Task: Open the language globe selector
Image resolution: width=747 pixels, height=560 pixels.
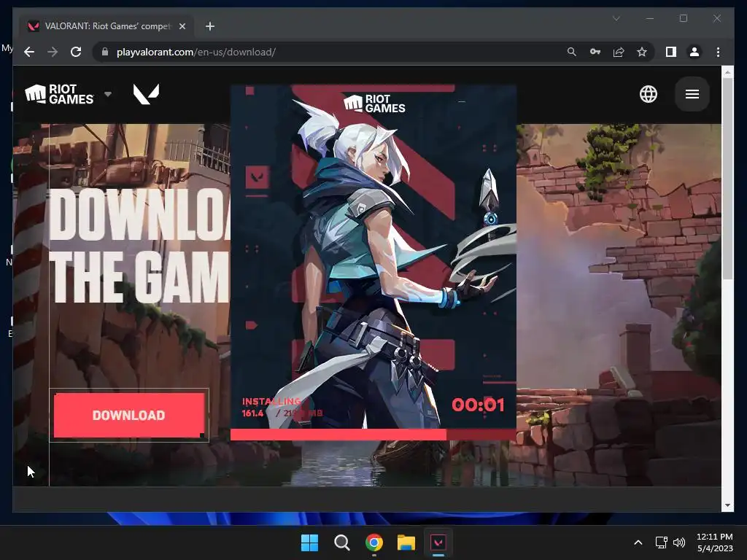Action: coord(648,94)
